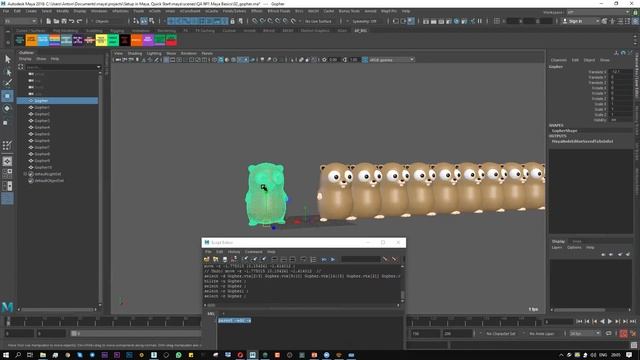The height and width of the screenshot is (360, 640).
Task: Click go to start playback button
Action: [x=579, y=321]
